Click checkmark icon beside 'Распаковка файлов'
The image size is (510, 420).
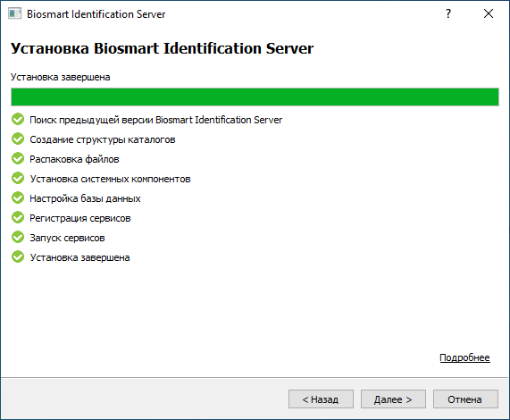[18, 159]
